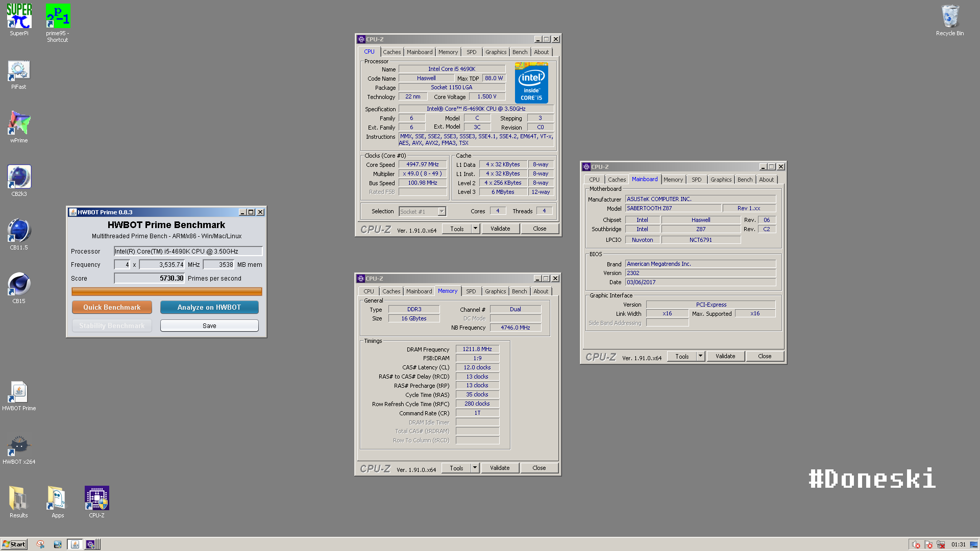Click the BIOS date 03/06/2017
Screen dimensions: 980x551
click(x=700, y=282)
